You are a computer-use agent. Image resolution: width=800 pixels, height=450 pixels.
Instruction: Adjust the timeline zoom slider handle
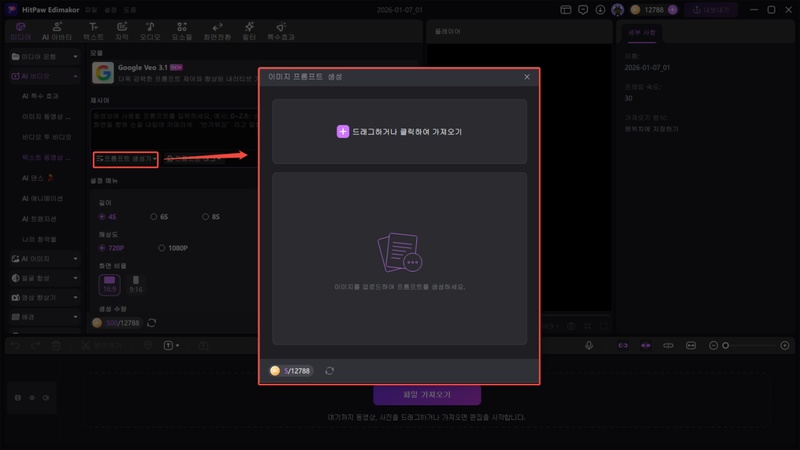coord(726,345)
